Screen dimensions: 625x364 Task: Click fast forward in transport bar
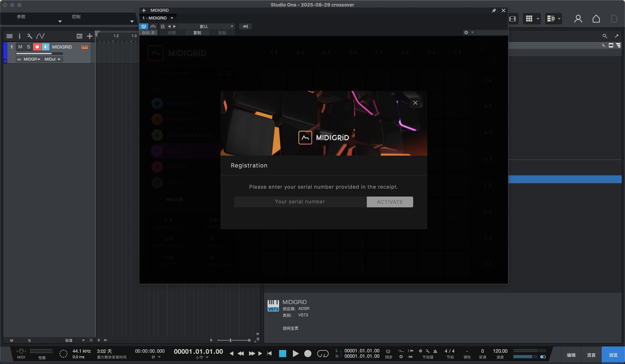(252, 354)
